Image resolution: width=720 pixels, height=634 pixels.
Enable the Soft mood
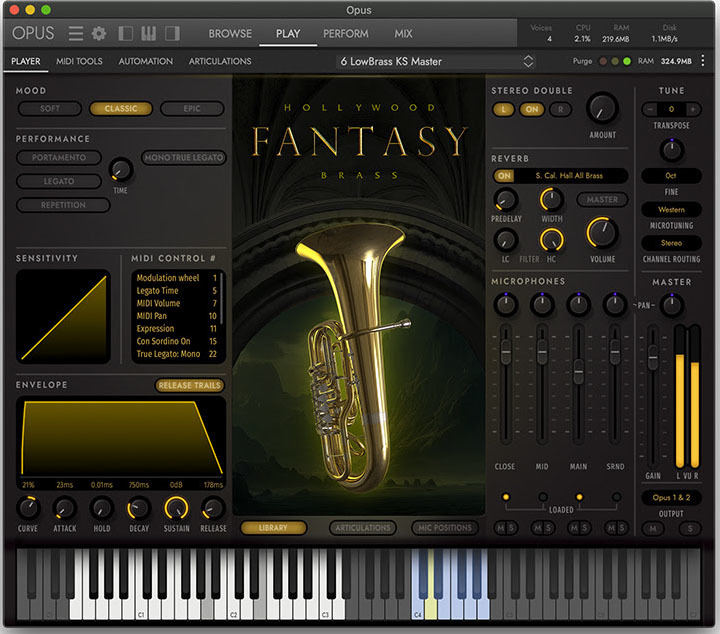50,108
